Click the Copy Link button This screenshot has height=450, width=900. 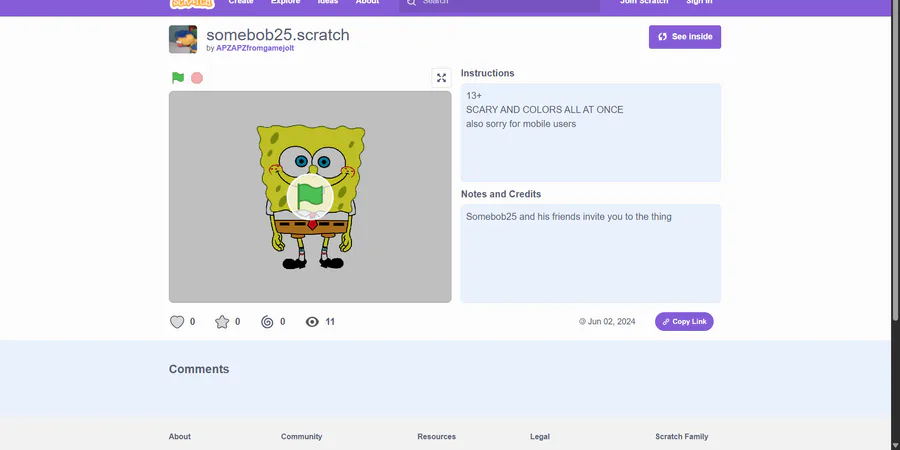pyautogui.click(x=684, y=321)
